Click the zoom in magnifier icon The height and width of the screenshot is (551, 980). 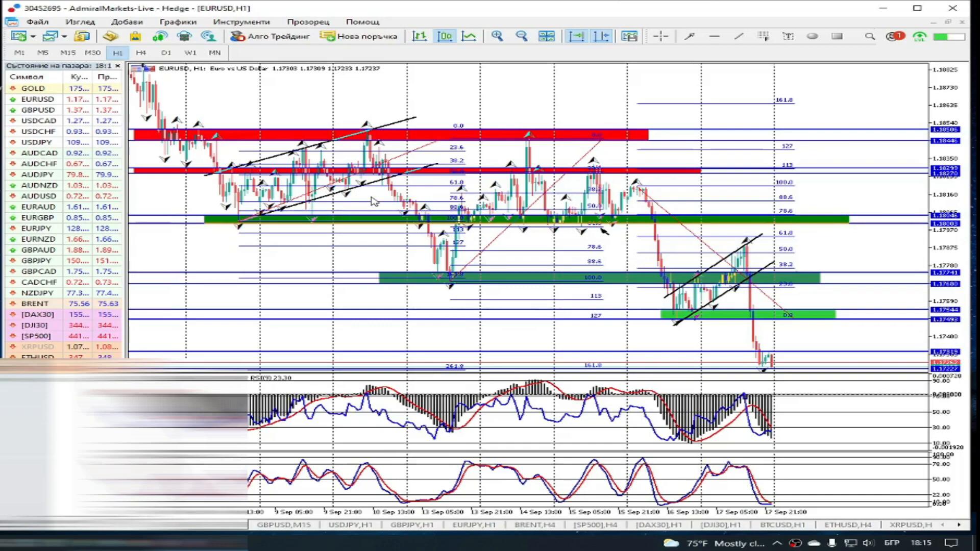coord(497,36)
